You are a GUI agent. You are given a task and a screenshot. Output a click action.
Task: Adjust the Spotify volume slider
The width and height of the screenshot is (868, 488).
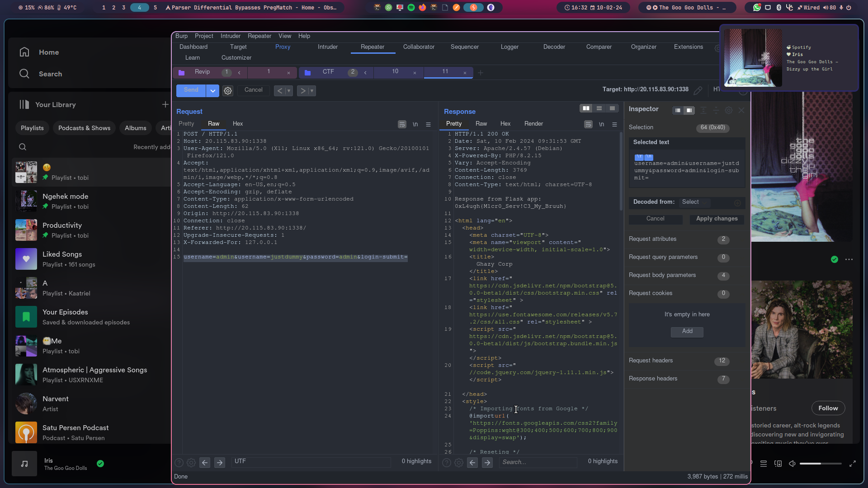821,464
